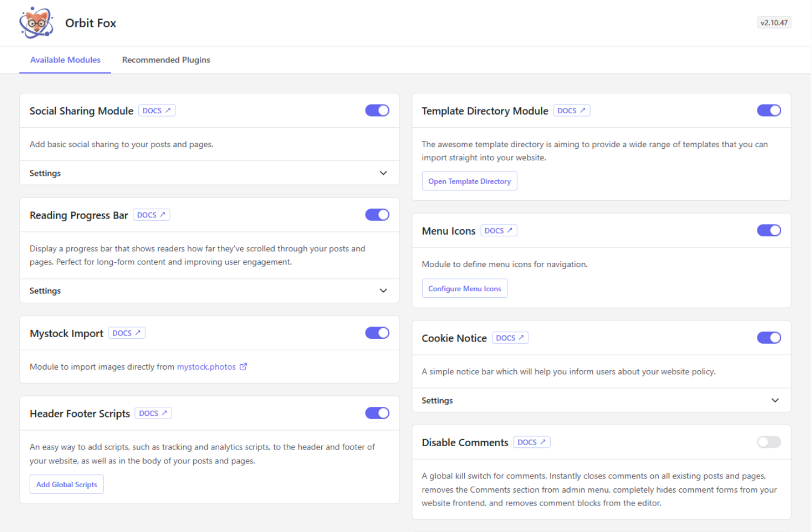
Task: Click the Social Sharing Module heading
Action: point(82,111)
